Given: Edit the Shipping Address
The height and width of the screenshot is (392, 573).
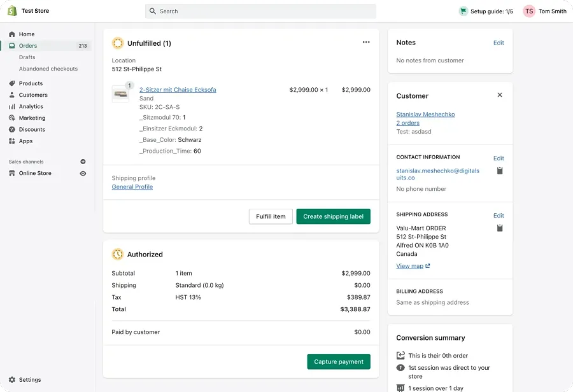Looking at the screenshot, I should (499, 216).
